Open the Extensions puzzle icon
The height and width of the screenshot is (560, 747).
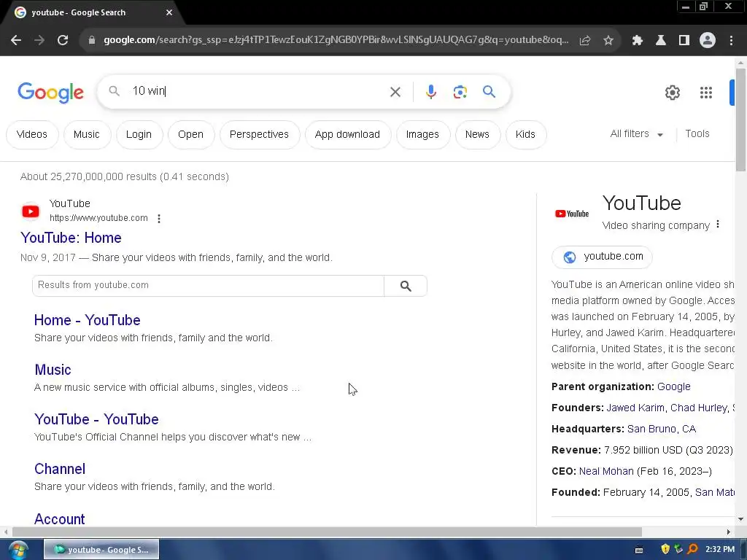tap(638, 41)
